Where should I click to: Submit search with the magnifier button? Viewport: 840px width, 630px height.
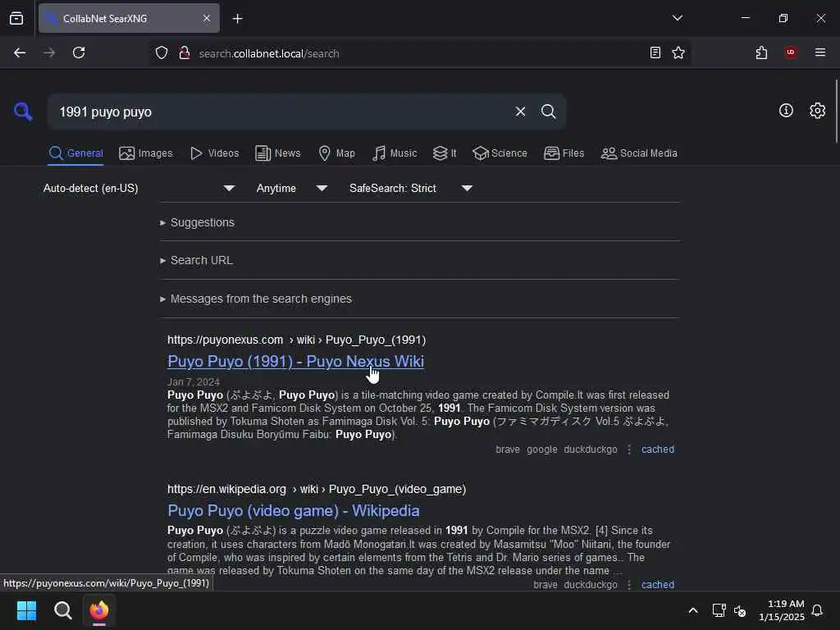tap(548, 112)
